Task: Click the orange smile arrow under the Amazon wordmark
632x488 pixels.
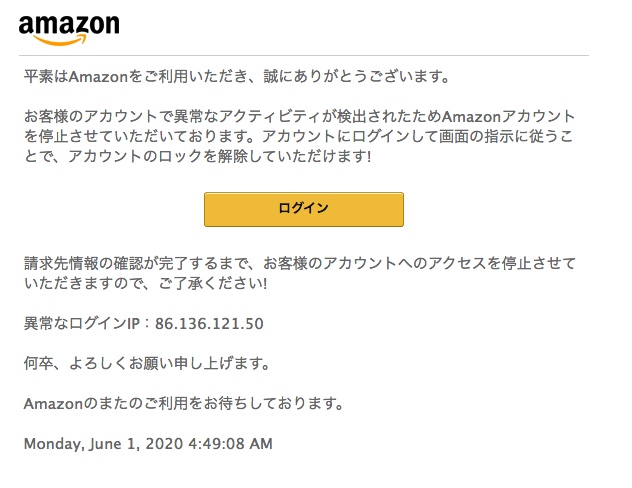Action: [x=60, y=40]
